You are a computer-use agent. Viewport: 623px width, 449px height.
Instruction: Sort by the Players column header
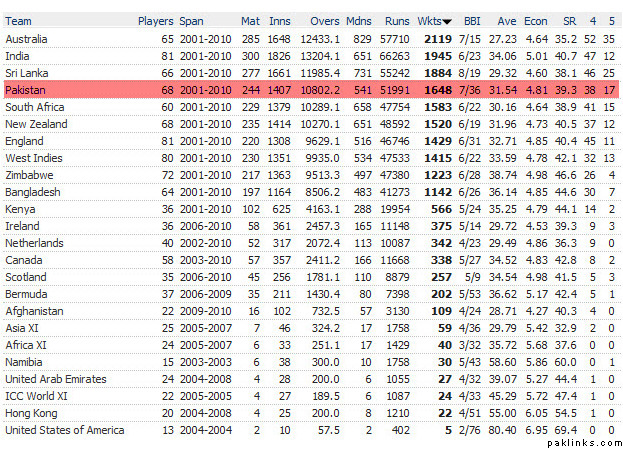pos(155,20)
